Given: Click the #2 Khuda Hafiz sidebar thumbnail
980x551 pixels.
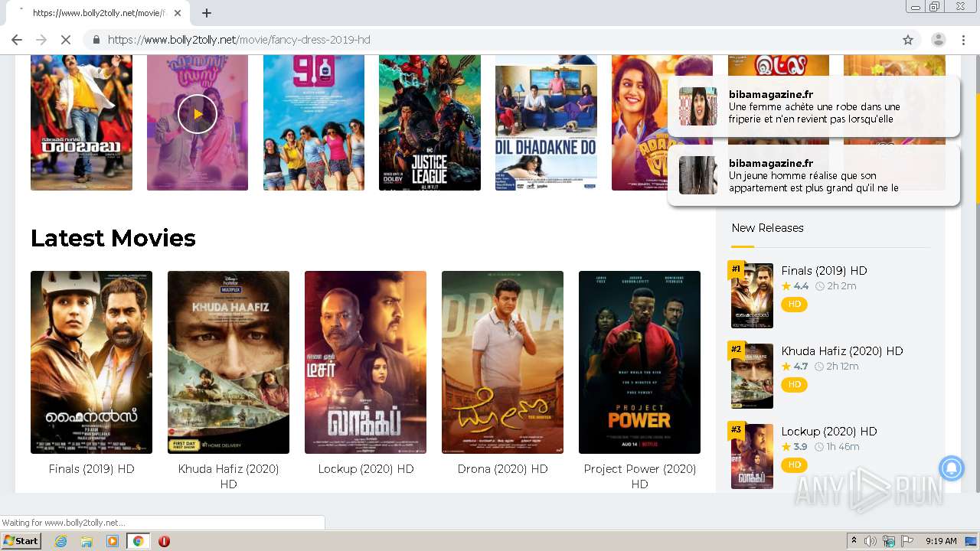Looking at the screenshot, I should [x=752, y=376].
